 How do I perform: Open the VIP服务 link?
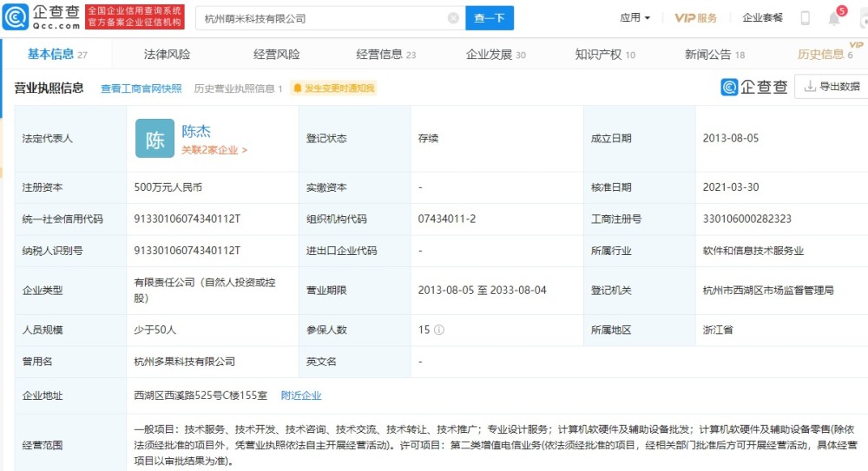695,17
